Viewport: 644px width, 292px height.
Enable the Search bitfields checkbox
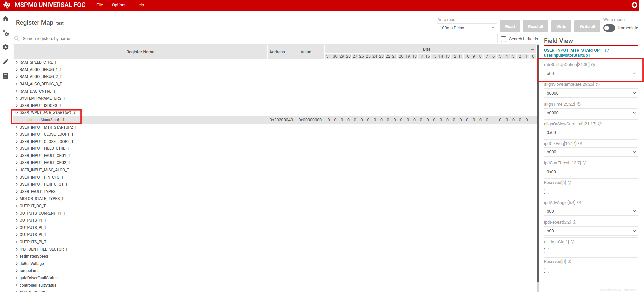pos(503,39)
